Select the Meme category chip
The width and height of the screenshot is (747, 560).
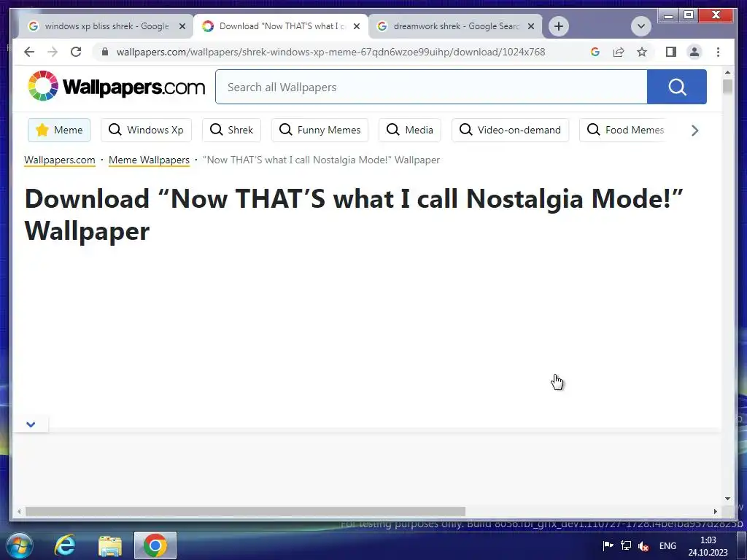point(59,130)
